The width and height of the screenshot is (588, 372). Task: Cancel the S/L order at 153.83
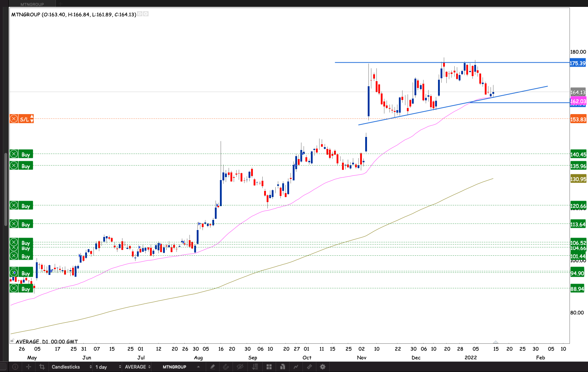click(14, 119)
